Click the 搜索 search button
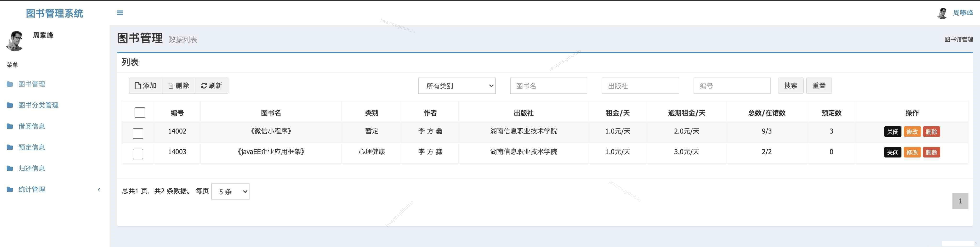Viewport: 980px width, 247px height. 791,85
